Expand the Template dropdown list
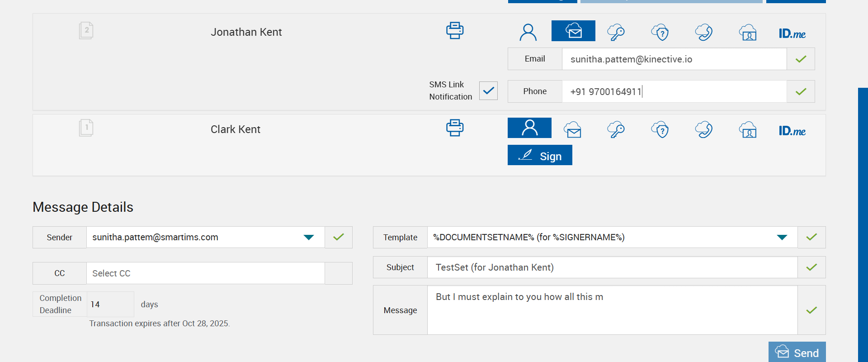Image resolution: width=868 pixels, height=362 pixels. [782, 238]
